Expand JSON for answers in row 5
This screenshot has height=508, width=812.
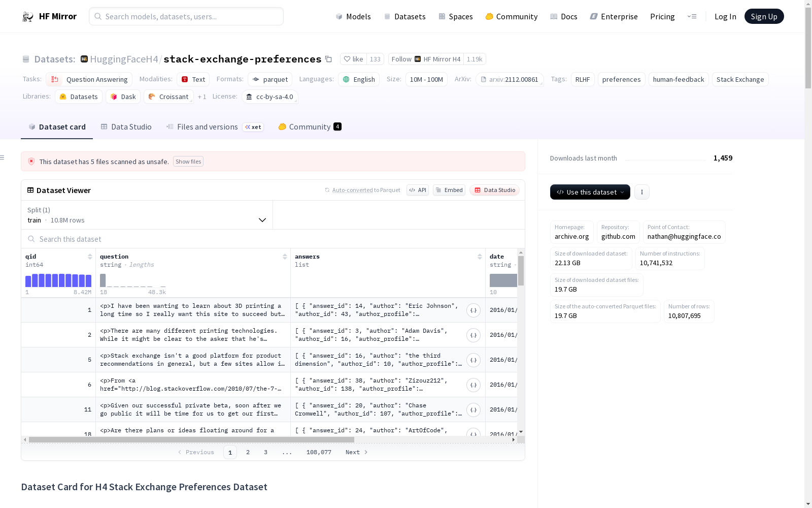[x=473, y=360]
